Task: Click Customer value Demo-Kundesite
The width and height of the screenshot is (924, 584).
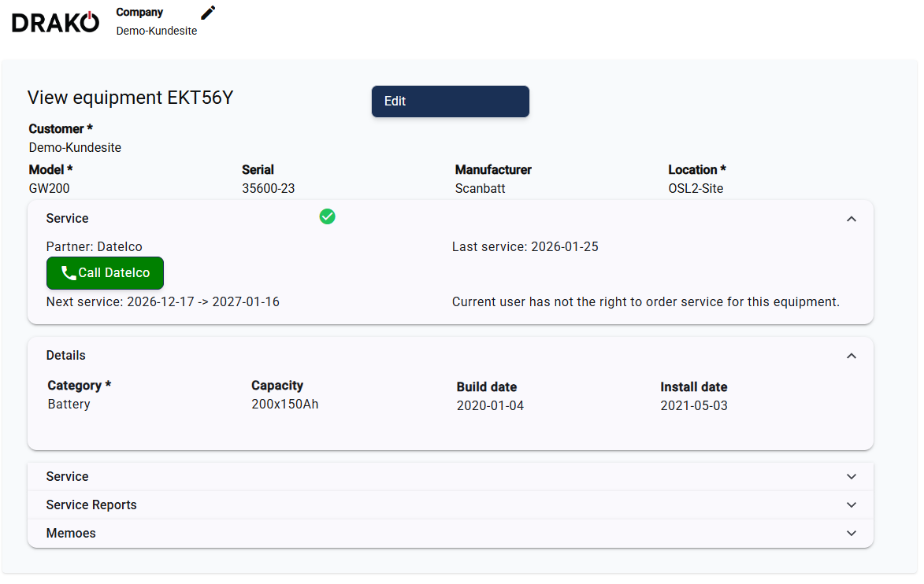Action: click(75, 148)
